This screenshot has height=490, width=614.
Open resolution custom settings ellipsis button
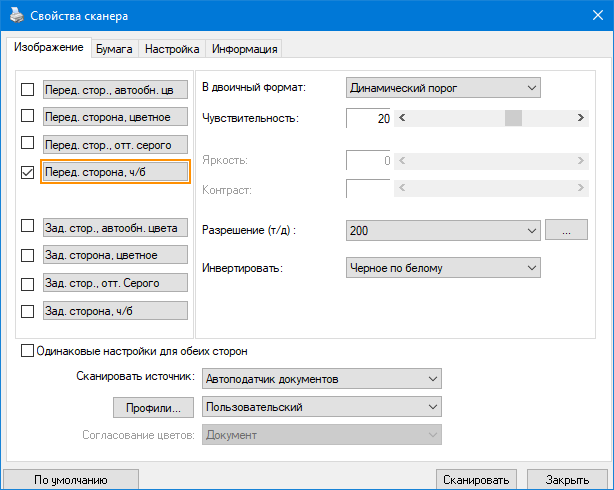(566, 231)
